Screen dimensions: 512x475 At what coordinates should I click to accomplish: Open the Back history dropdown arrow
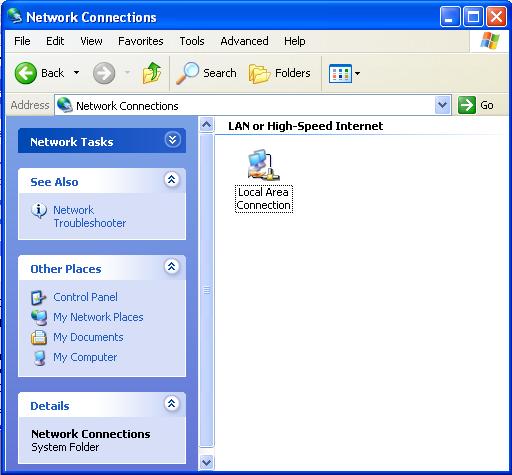(x=77, y=73)
